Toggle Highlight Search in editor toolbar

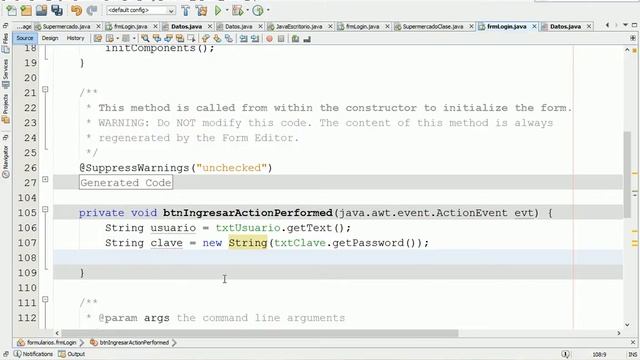click(180, 39)
